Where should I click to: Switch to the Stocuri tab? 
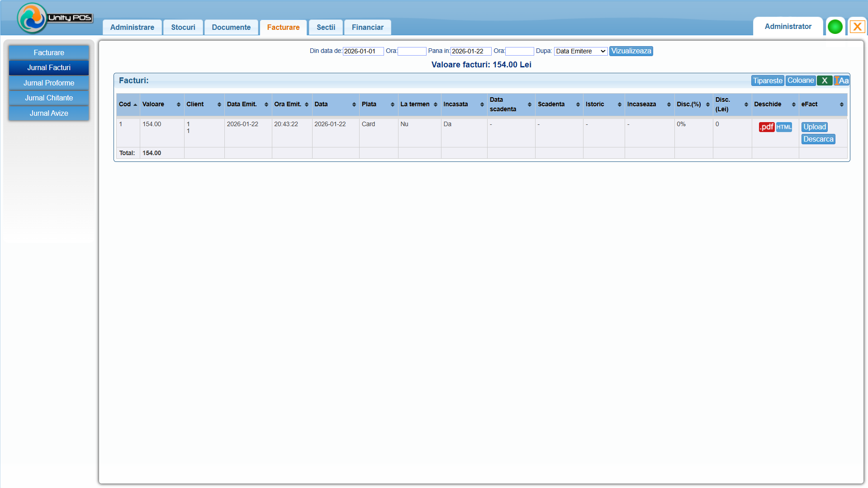(x=183, y=27)
